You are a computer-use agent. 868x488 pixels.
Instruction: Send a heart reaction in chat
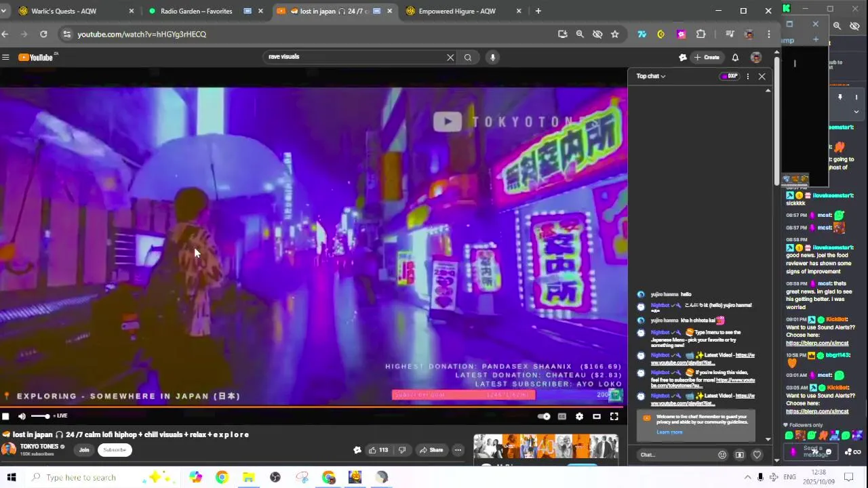click(x=757, y=455)
